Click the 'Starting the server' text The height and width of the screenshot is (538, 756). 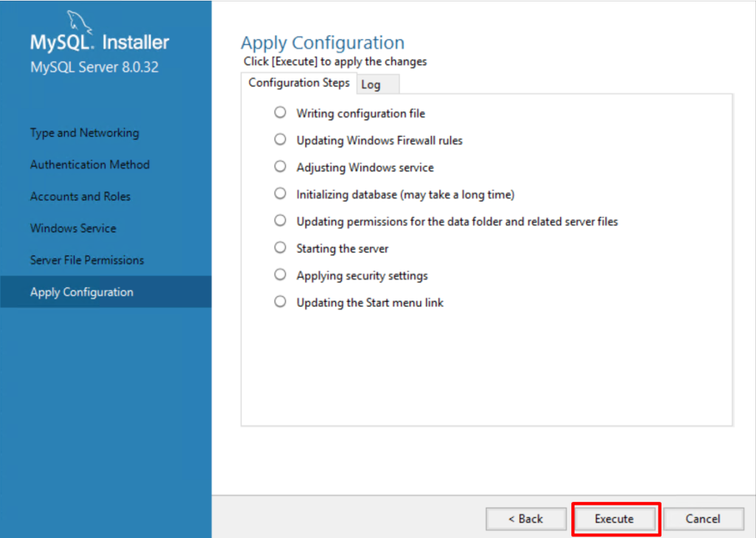pos(343,248)
